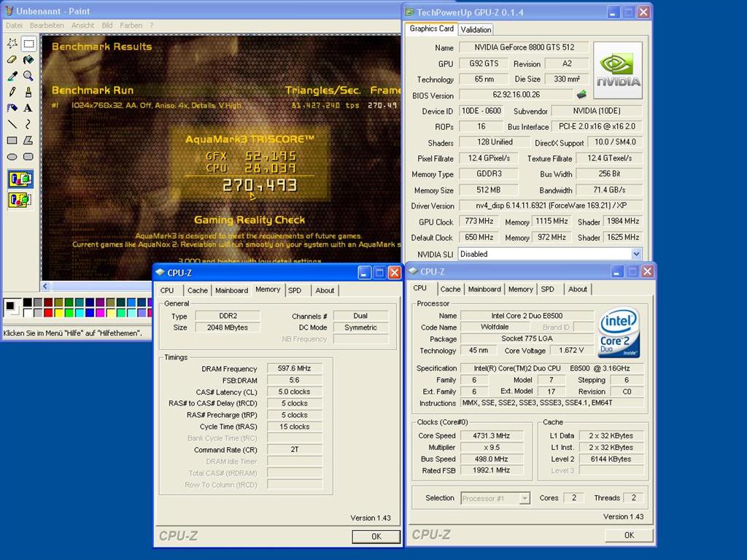
Task: Click the AquaMark score 270,493 on canvas
Action: (260, 184)
